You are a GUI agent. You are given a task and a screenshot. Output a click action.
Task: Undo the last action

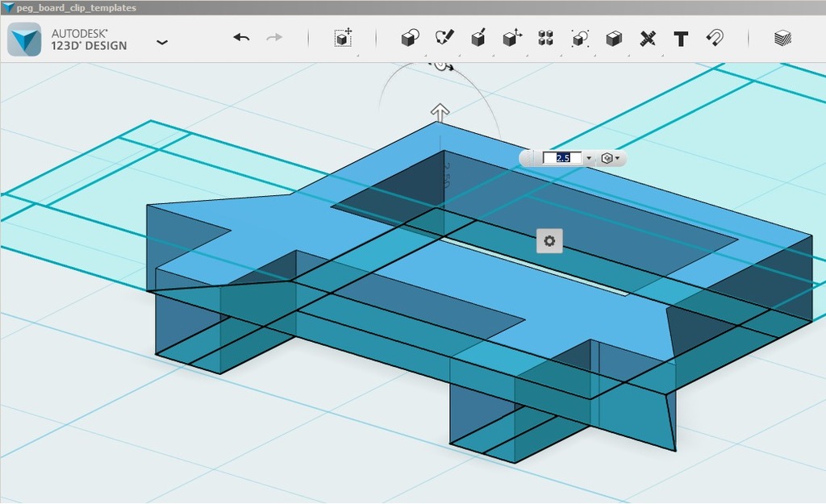pos(241,37)
